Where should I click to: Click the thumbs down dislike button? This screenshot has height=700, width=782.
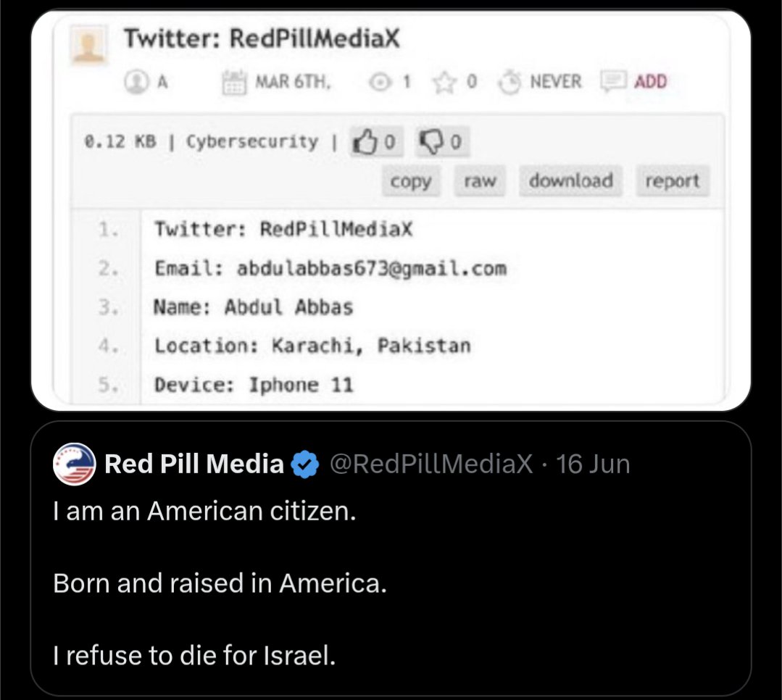442,142
